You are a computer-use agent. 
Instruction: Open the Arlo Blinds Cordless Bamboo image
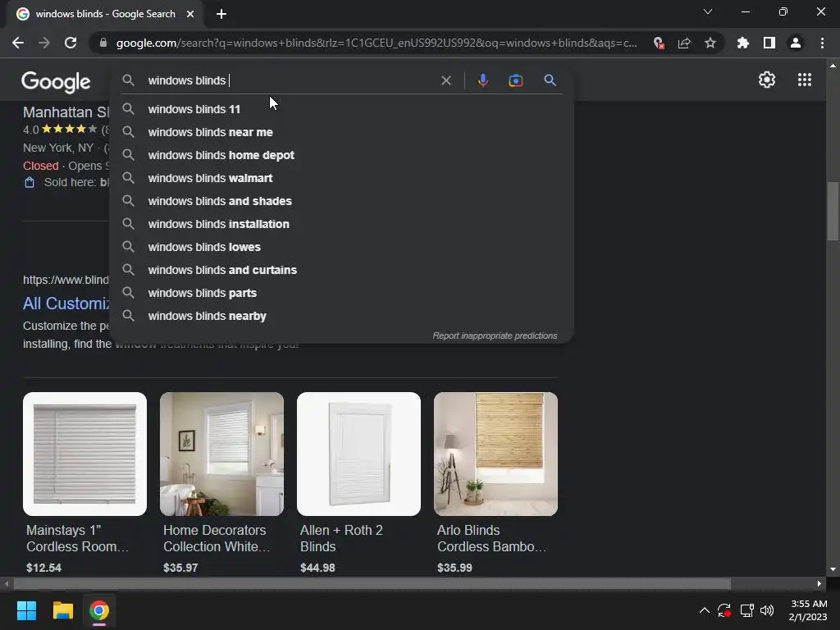pyautogui.click(x=495, y=454)
